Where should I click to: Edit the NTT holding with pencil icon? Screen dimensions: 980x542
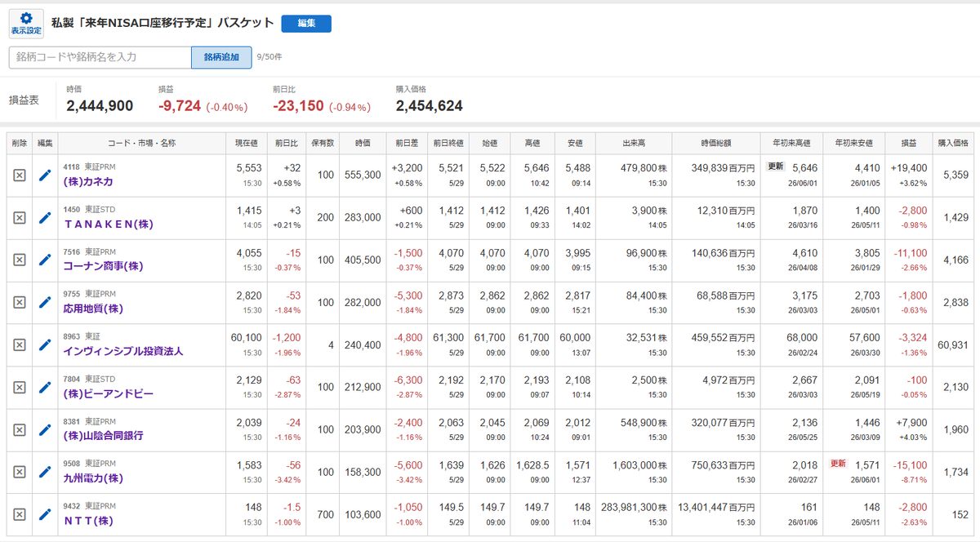pos(46,514)
